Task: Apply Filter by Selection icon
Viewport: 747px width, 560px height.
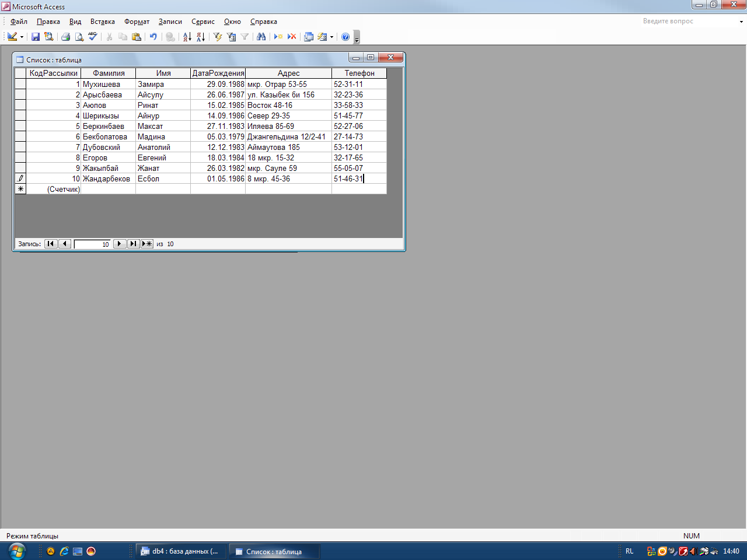Action: coord(218,37)
